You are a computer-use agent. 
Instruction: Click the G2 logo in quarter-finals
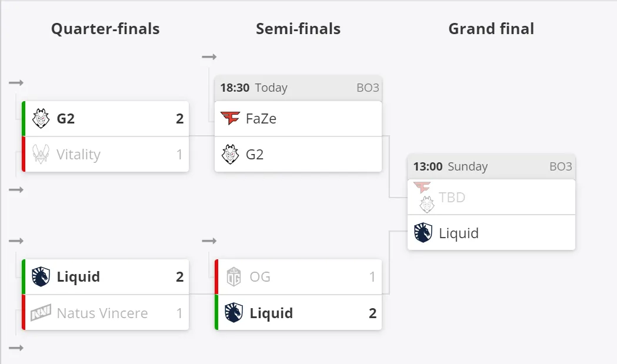click(x=41, y=118)
